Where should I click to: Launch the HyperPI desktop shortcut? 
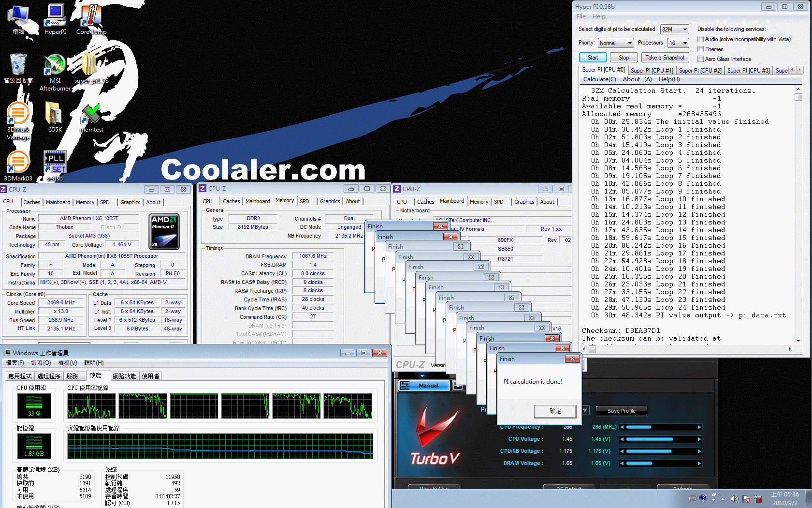coord(55,19)
